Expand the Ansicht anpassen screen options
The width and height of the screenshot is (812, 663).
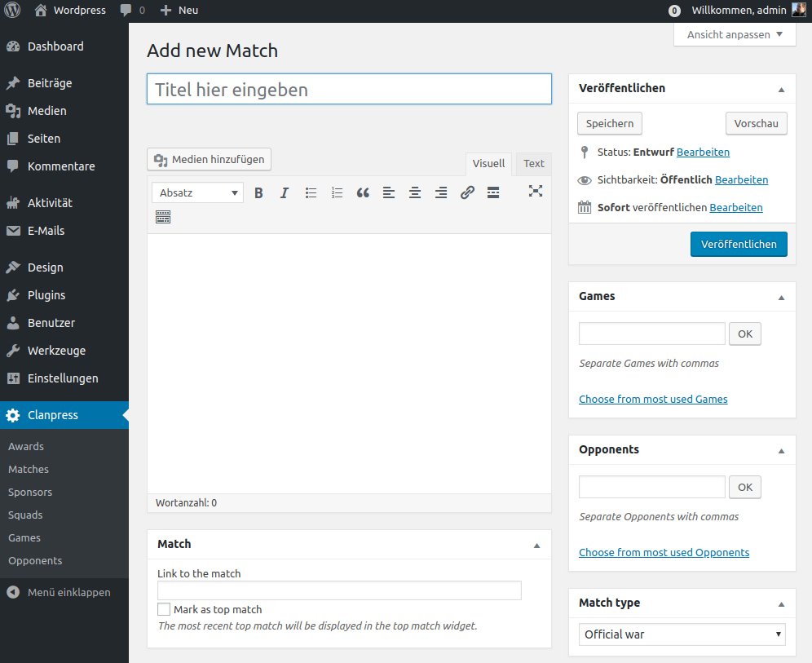735,34
